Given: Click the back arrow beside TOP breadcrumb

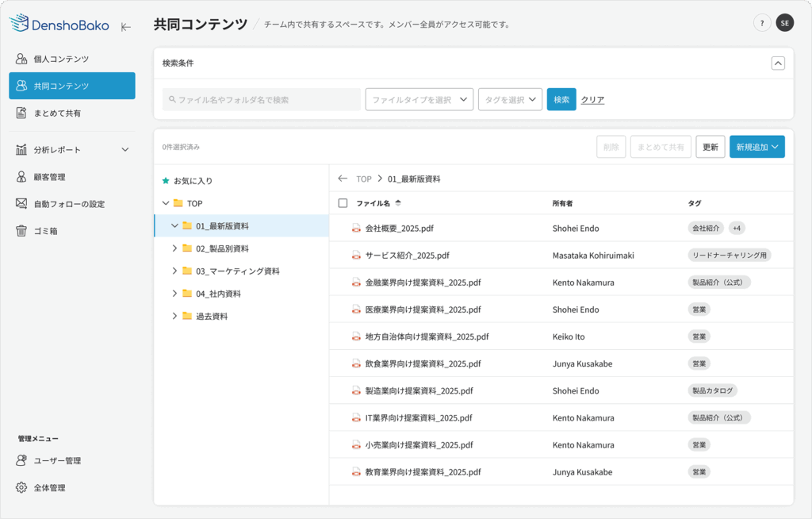Looking at the screenshot, I should pos(343,179).
